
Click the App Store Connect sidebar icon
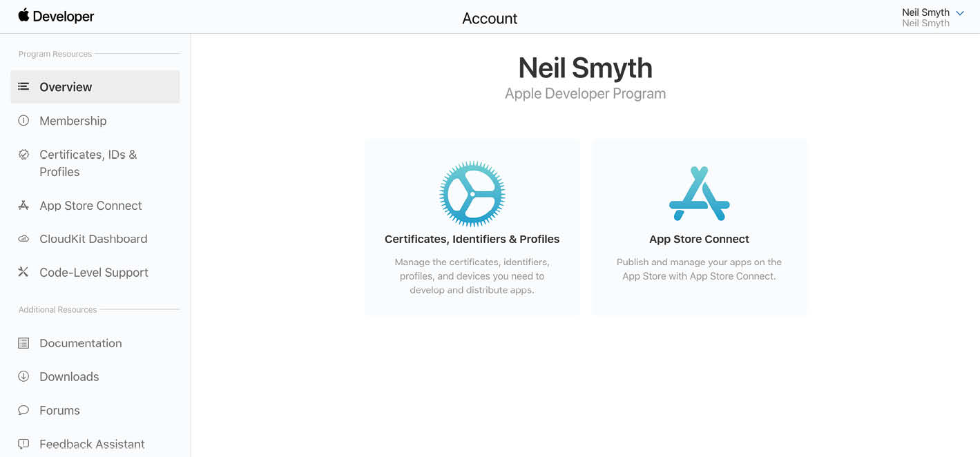[23, 205]
